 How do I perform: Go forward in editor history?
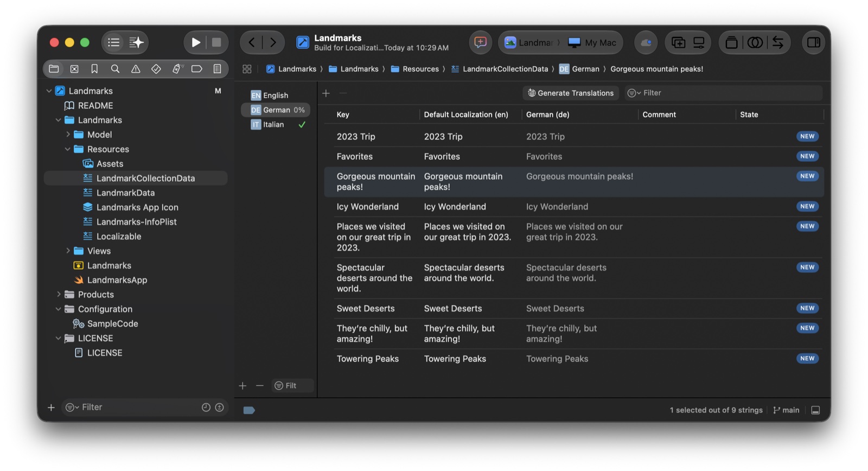273,42
